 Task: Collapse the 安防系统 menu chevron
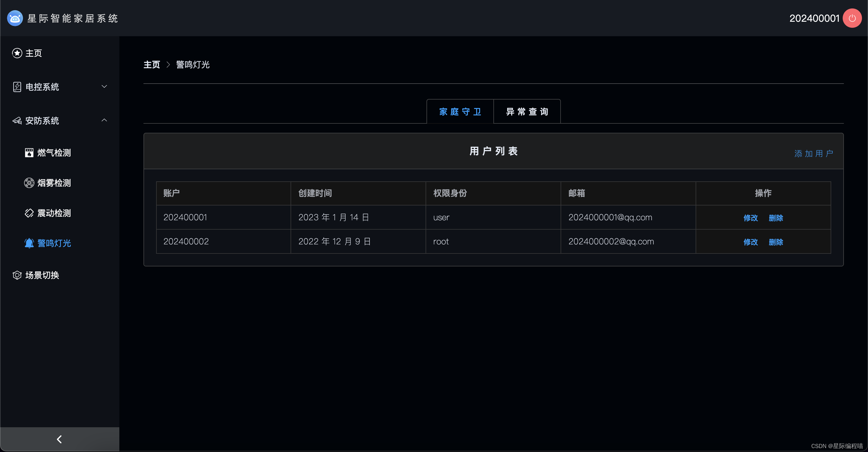point(104,120)
